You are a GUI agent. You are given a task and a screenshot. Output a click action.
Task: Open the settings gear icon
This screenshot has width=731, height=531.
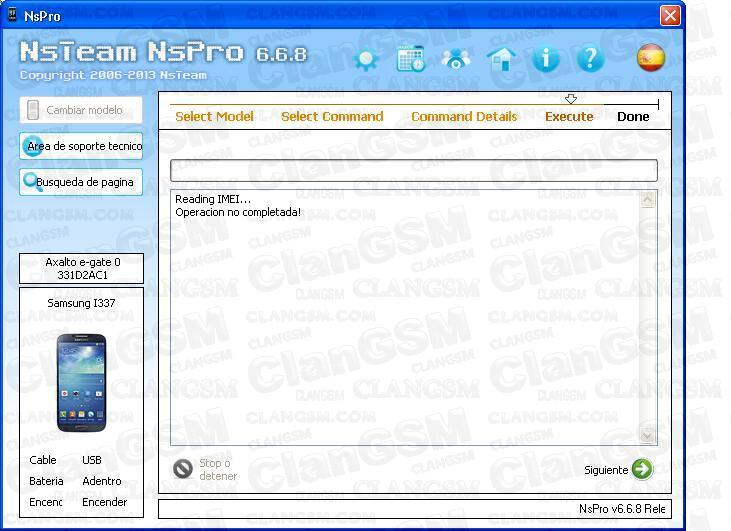[366, 59]
